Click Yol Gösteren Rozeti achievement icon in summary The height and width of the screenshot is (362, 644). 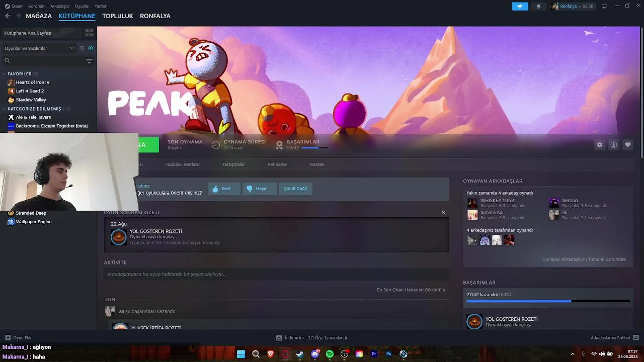pyautogui.click(x=119, y=237)
